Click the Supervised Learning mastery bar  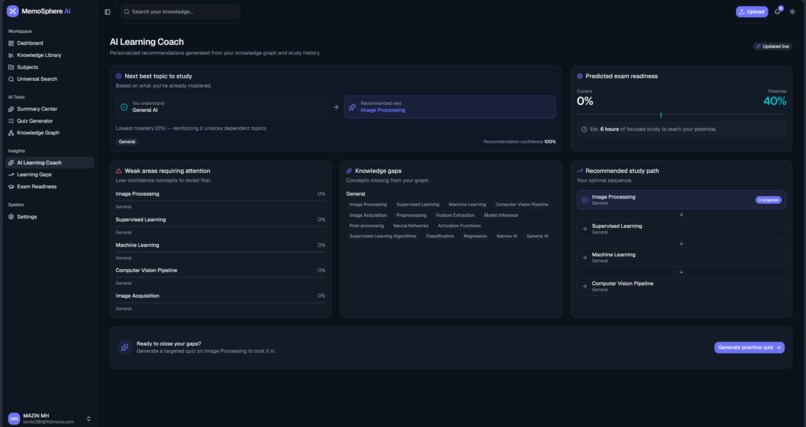[x=220, y=227]
